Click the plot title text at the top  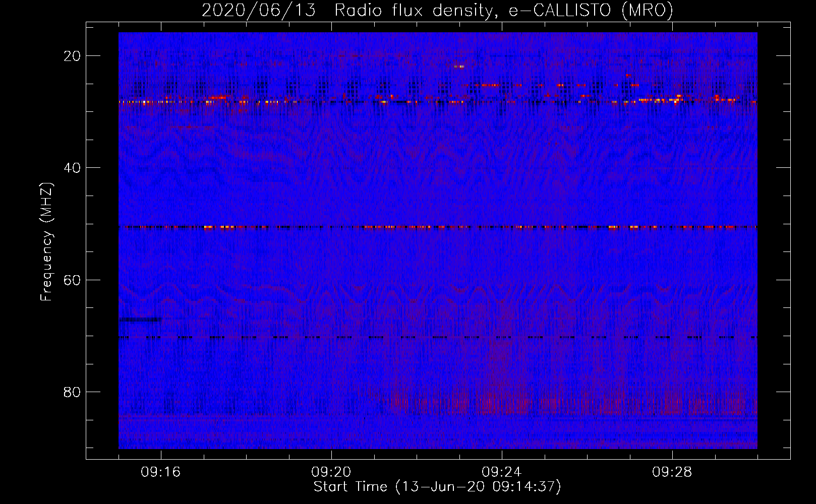[437, 11]
